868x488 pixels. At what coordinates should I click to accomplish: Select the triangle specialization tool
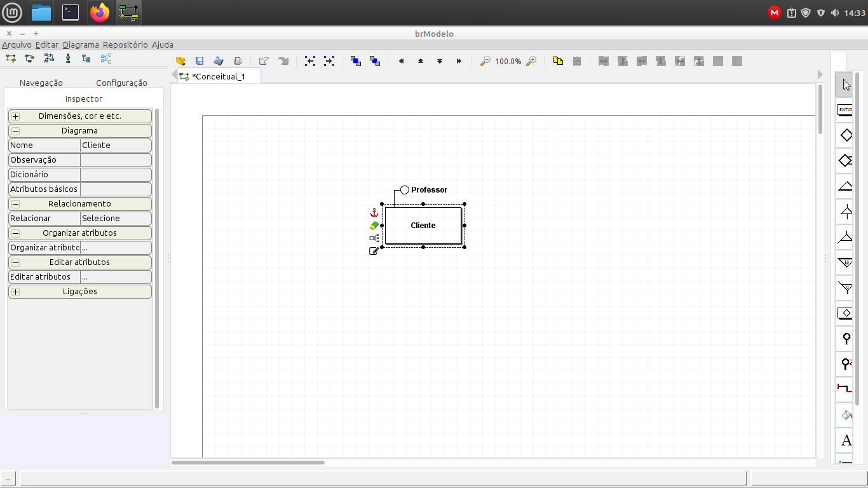click(845, 186)
